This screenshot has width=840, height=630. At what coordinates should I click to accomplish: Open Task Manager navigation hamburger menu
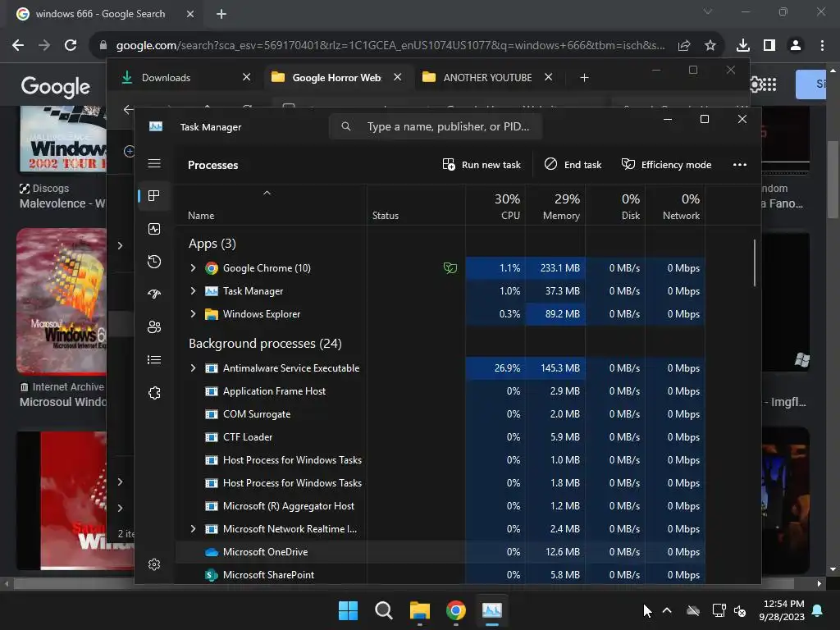coord(154,163)
